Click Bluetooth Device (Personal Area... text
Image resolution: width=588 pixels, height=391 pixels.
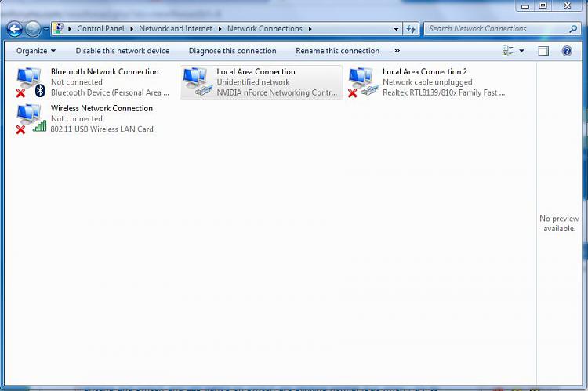pos(110,92)
